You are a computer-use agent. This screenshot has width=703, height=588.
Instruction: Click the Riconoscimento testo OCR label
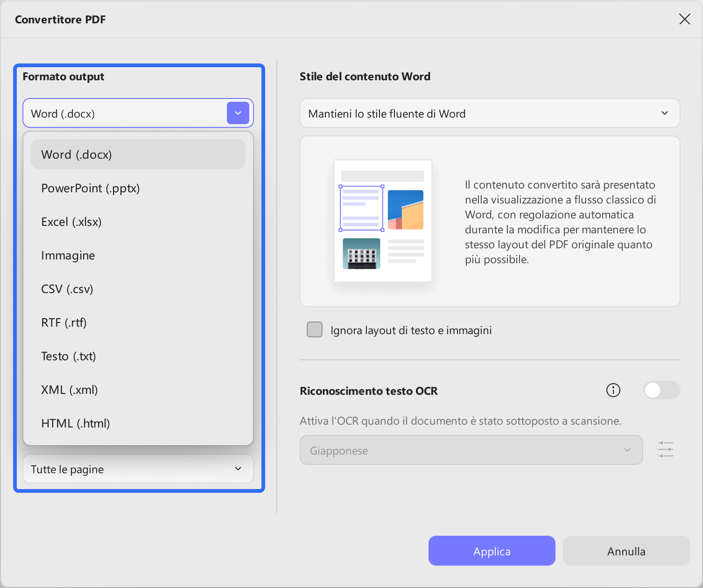click(369, 391)
